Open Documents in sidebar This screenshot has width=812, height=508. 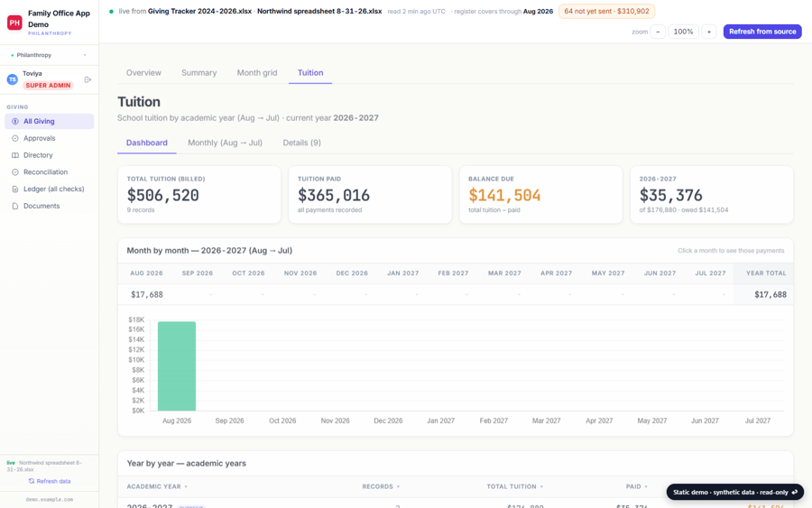[50, 206]
